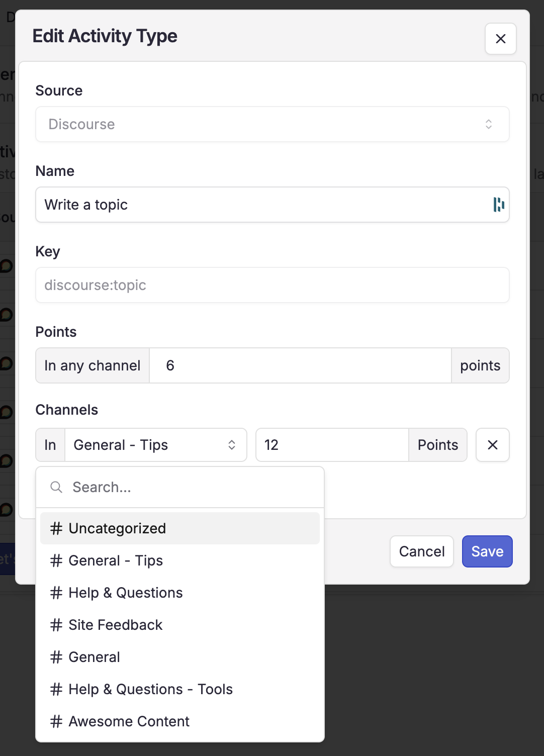This screenshot has width=544, height=756.
Task: Select General - Tips from the channel list
Action: (180, 560)
